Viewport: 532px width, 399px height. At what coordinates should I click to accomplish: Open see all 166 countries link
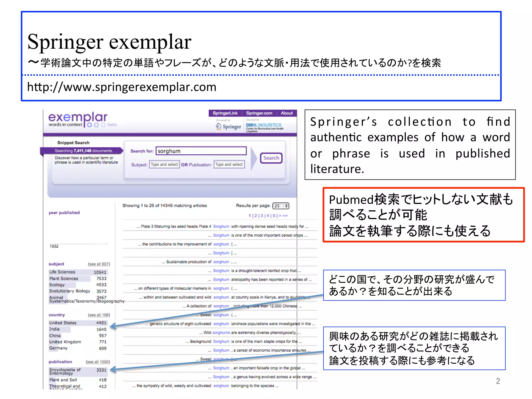click(x=99, y=315)
